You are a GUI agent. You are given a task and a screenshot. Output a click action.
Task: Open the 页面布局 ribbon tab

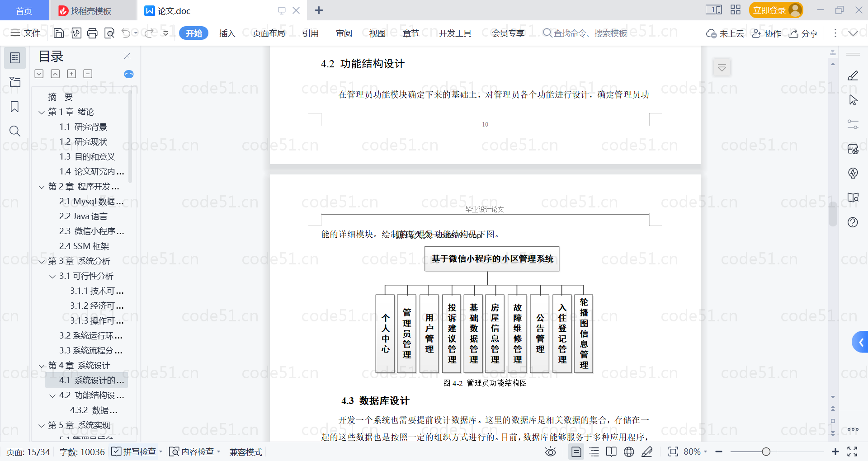pos(269,33)
